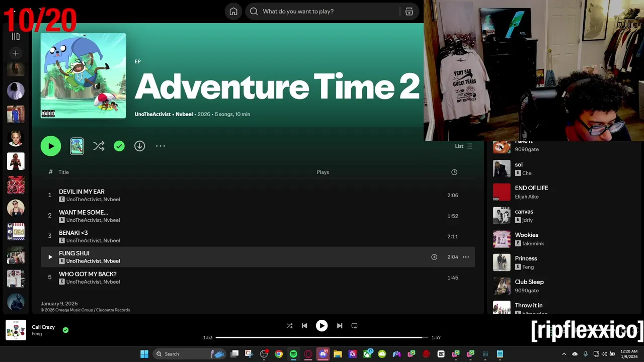
Task: Toggle repeat in the player bar
Action: point(354,326)
